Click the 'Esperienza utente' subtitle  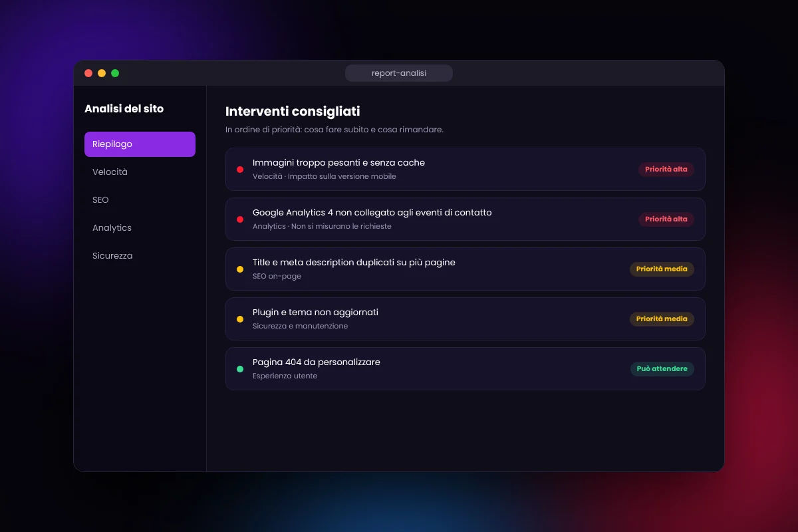point(285,376)
